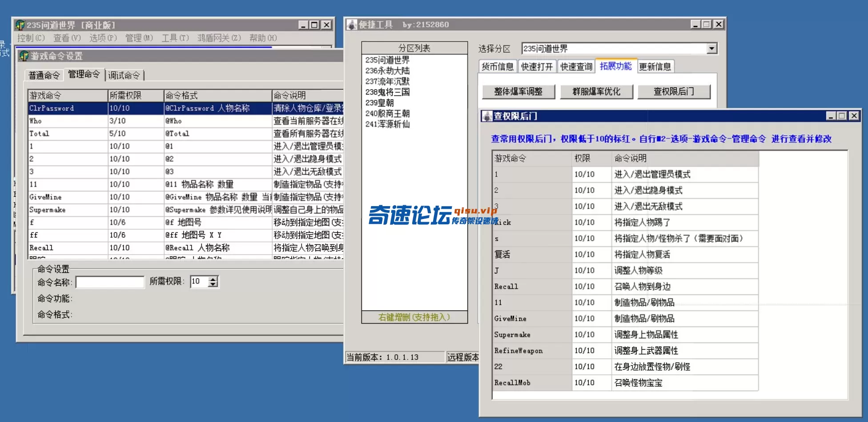The width and height of the screenshot is (868, 422).
Task: Open the 帮助(H) menu
Action: coord(263,38)
